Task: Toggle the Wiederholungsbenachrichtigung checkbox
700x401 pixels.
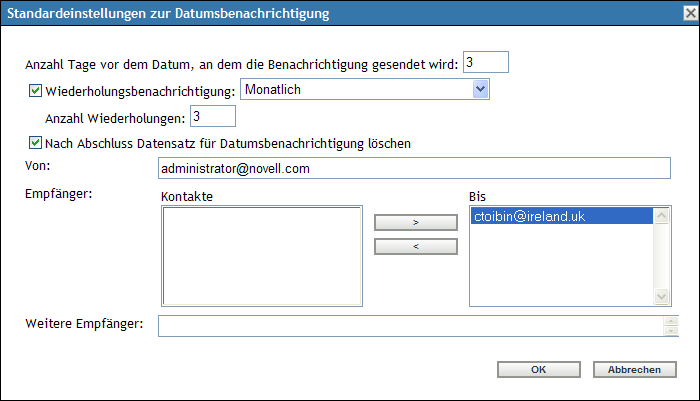Action: tap(35, 91)
